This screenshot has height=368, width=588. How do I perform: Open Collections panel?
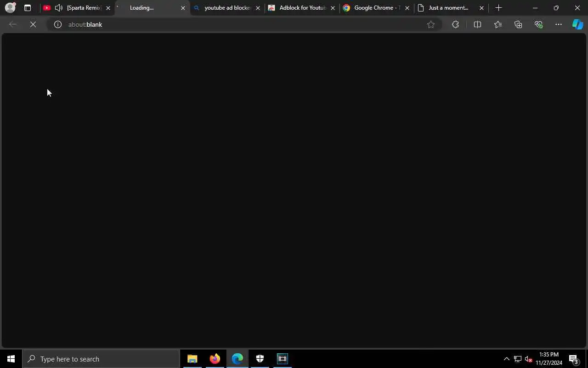point(518,24)
